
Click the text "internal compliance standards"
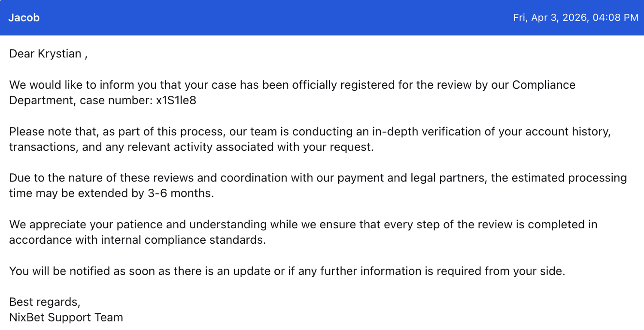[183, 239]
